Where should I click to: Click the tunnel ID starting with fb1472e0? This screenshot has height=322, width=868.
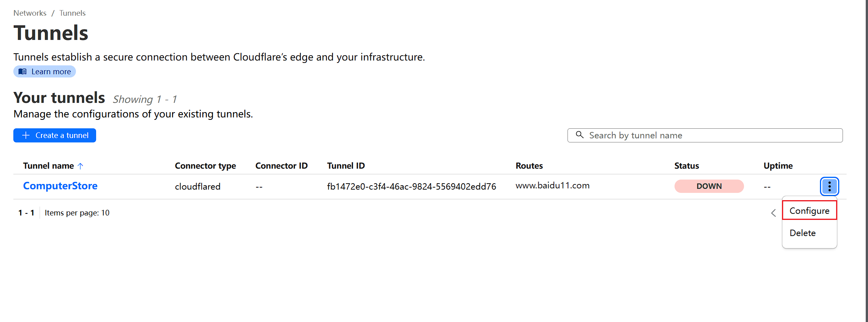pyautogui.click(x=411, y=186)
